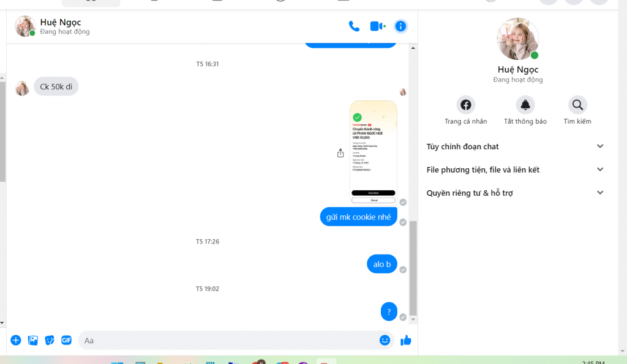
Task: Open Trang cá nhân profile icon
Action: click(x=466, y=105)
